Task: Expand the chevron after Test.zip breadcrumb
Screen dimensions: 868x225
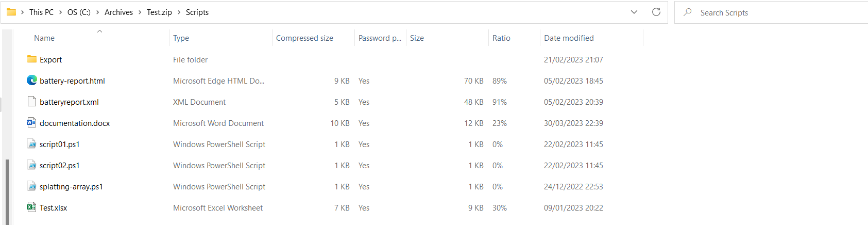Action: [x=179, y=12]
